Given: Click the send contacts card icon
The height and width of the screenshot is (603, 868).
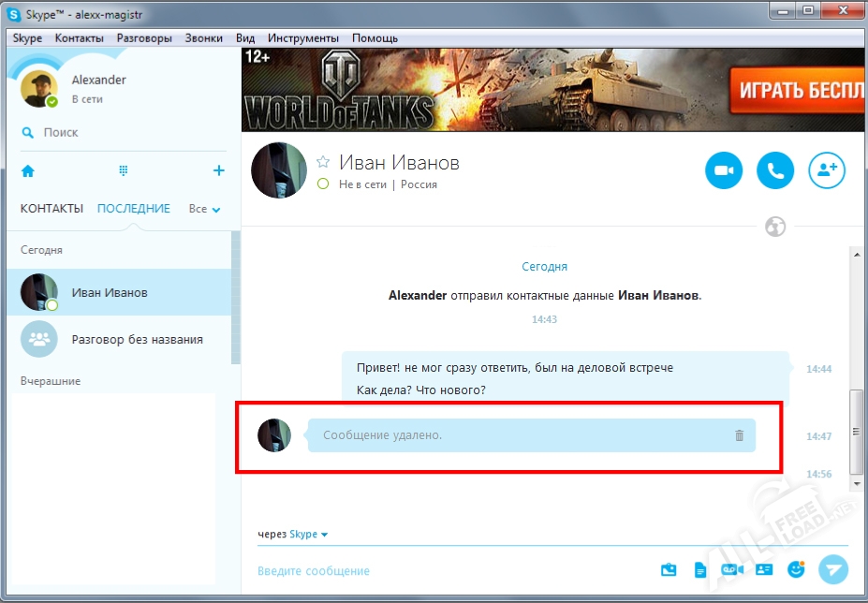Looking at the screenshot, I should 763,569.
